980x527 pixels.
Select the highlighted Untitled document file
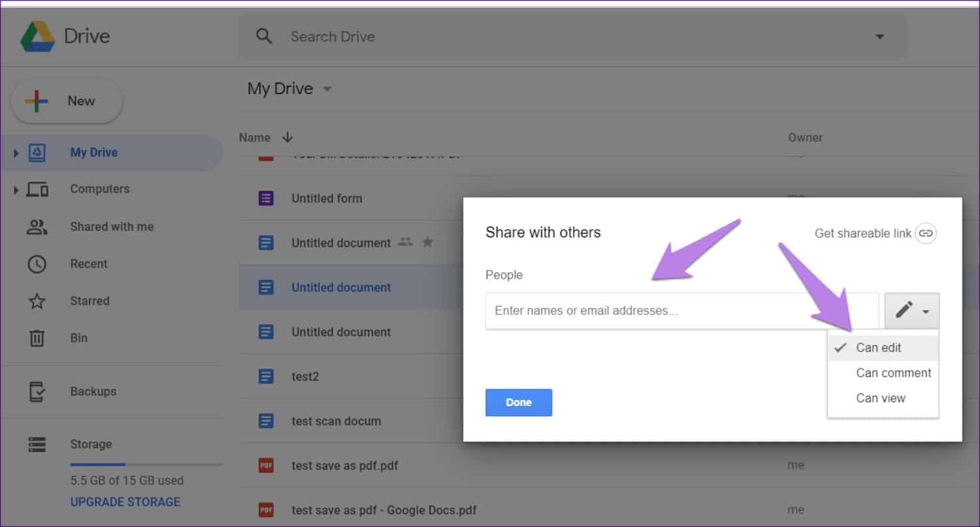click(341, 287)
